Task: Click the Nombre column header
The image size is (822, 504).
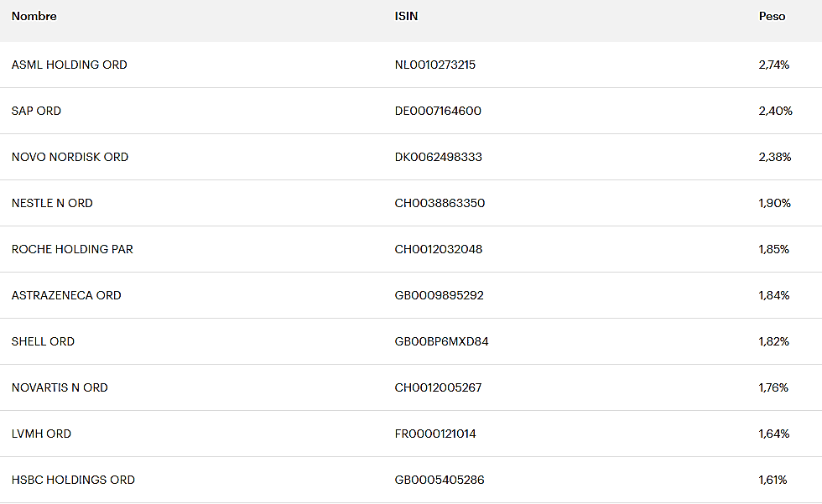Action: click(x=34, y=16)
